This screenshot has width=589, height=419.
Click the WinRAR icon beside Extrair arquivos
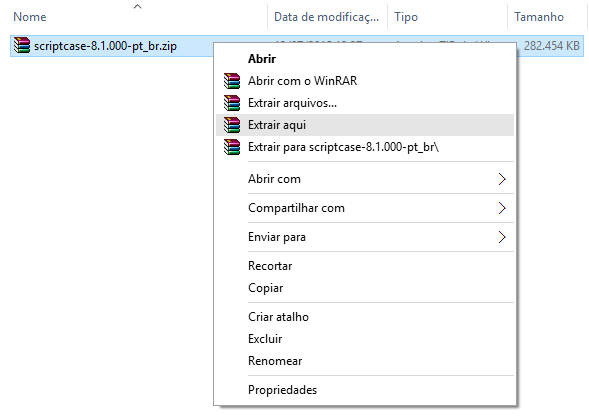pyautogui.click(x=232, y=103)
